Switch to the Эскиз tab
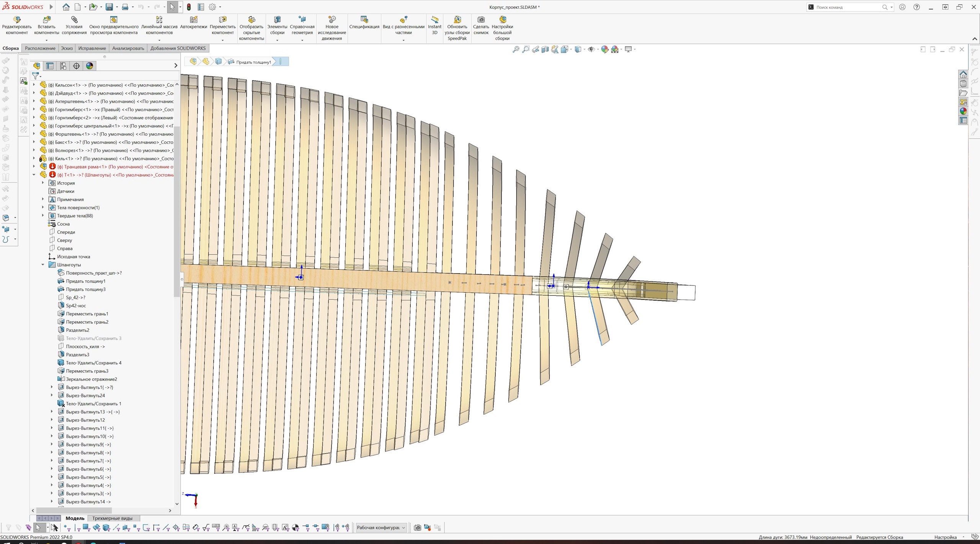The width and height of the screenshot is (980, 544). [67, 48]
